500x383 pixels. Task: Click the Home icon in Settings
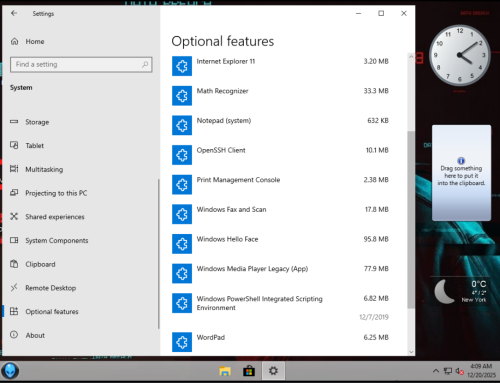(x=14, y=41)
